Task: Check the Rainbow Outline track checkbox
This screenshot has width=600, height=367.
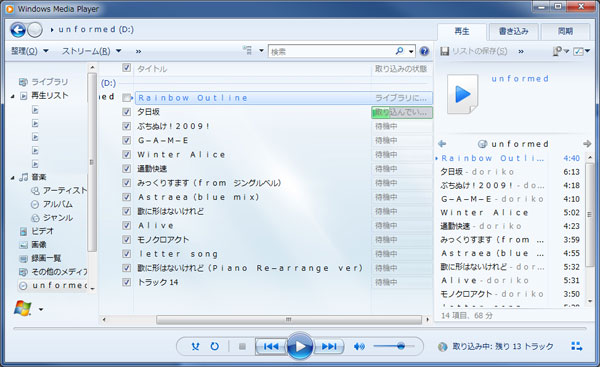Action: click(126, 98)
